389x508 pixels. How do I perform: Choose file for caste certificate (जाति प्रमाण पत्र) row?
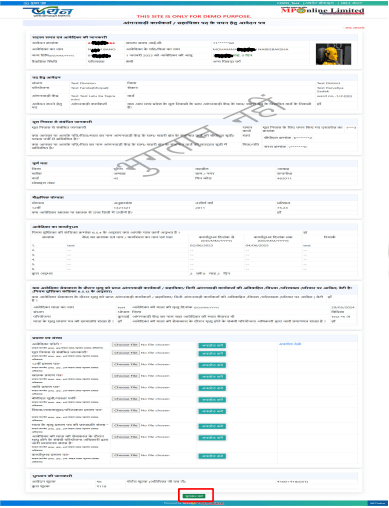[126, 387]
